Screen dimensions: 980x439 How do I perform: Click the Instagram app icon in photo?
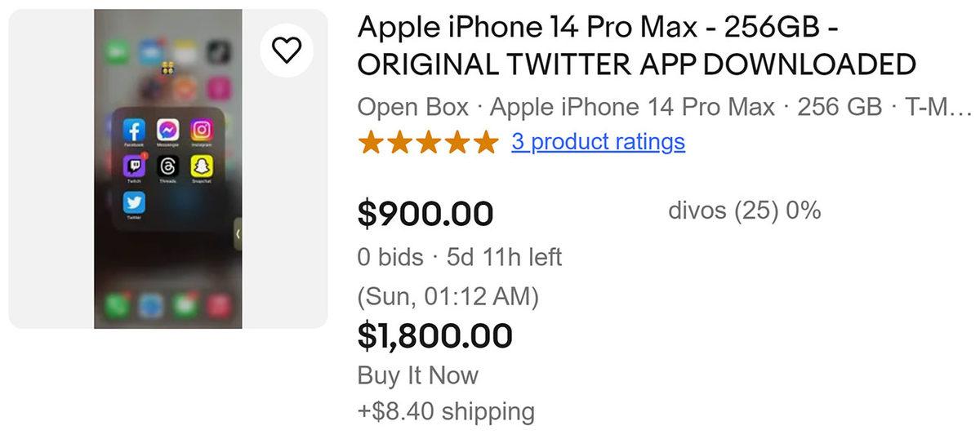(202, 131)
